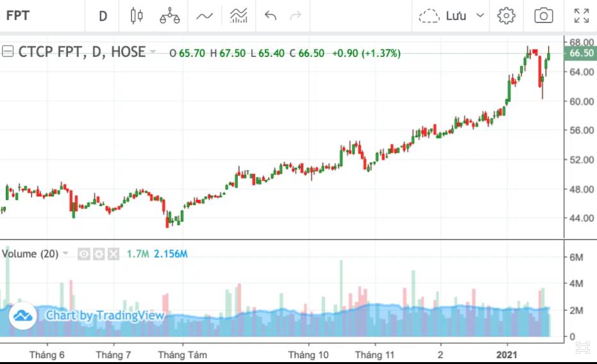Image resolution: width=597 pixels, height=364 pixels.
Task: Change the D daily interval
Action: [103, 16]
